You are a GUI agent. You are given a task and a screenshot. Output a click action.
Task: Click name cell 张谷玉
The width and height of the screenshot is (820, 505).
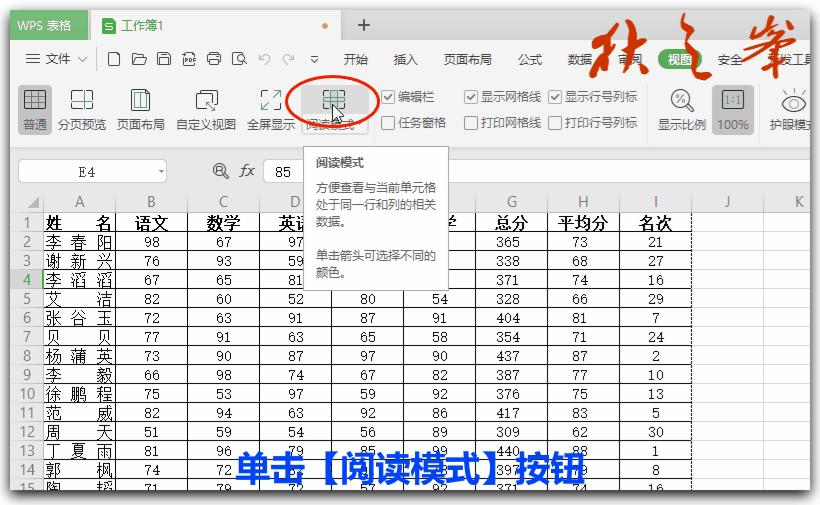pyautogui.click(x=79, y=318)
